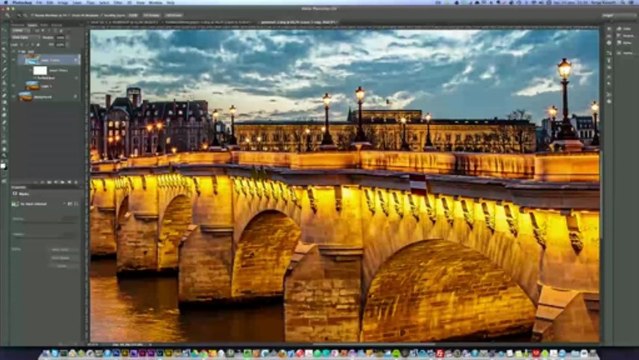The width and height of the screenshot is (639, 360).
Task: Choose the Zoom In mode icon
Action: [x=19, y=15]
